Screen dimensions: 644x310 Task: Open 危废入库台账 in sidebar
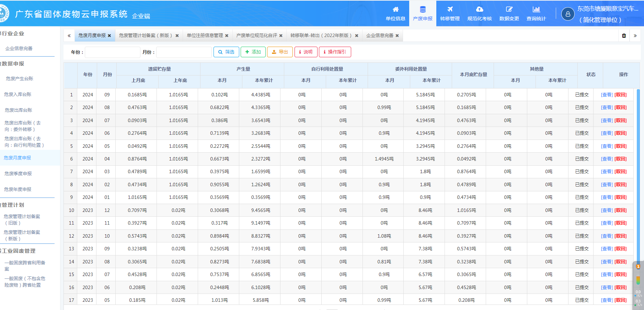[18, 95]
